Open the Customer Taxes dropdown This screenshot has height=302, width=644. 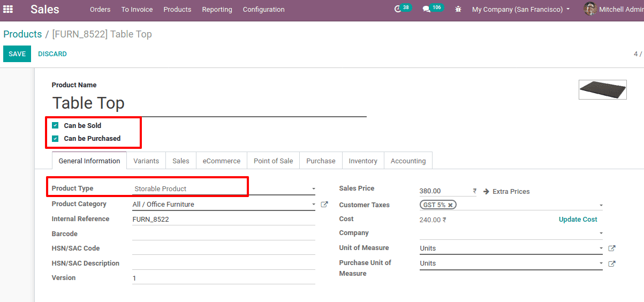(601, 206)
